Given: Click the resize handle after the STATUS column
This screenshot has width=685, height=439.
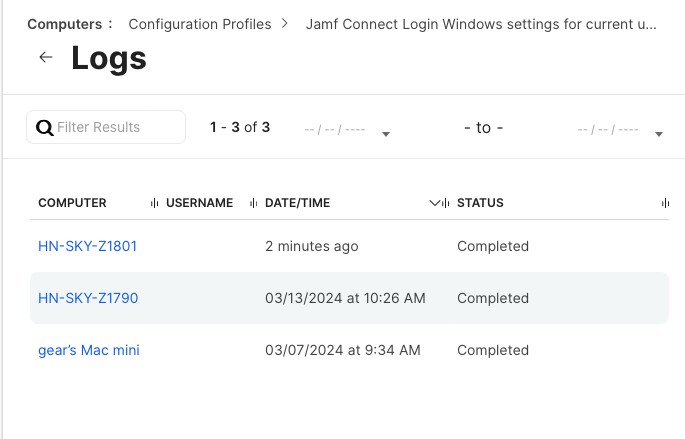Looking at the screenshot, I should click(x=665, y=203).
